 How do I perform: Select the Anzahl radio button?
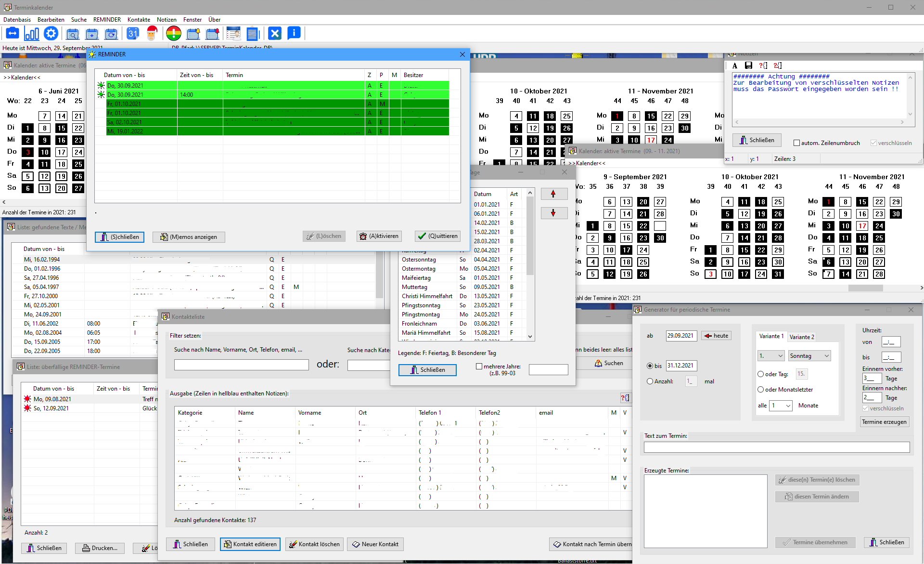[x=650, y=381]
